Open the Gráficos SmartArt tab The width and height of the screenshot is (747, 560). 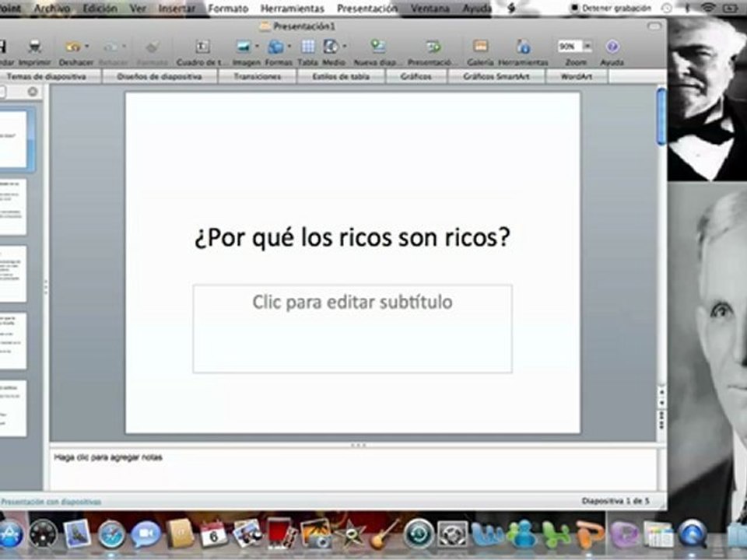point(496,77)
